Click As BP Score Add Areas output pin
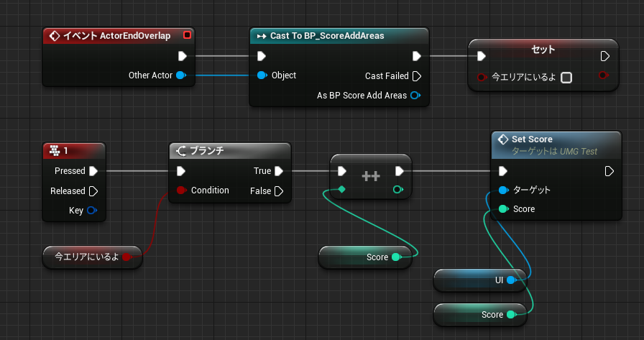 [x=415, y=96]
